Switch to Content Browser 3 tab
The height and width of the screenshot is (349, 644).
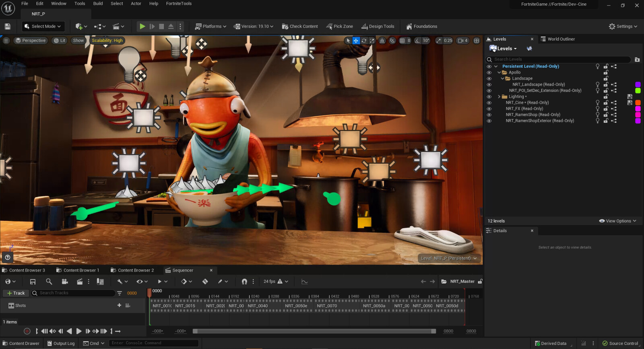pyautogui.click(x=24, y=270)
